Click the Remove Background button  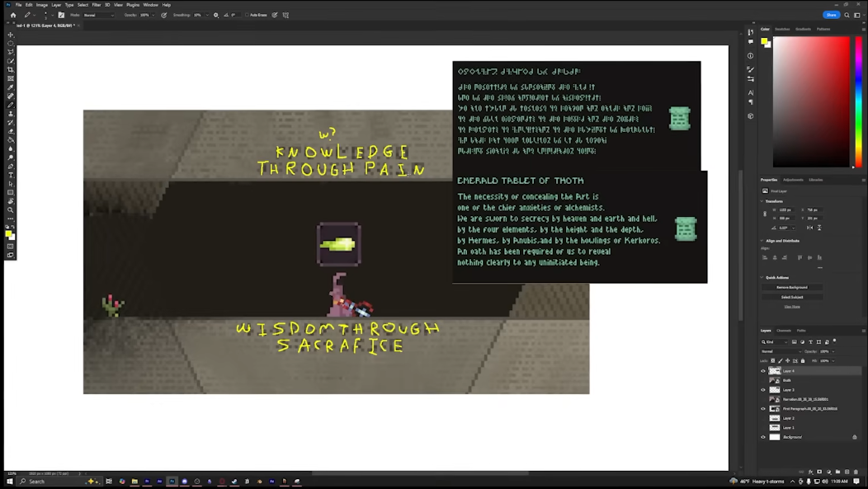791,287
